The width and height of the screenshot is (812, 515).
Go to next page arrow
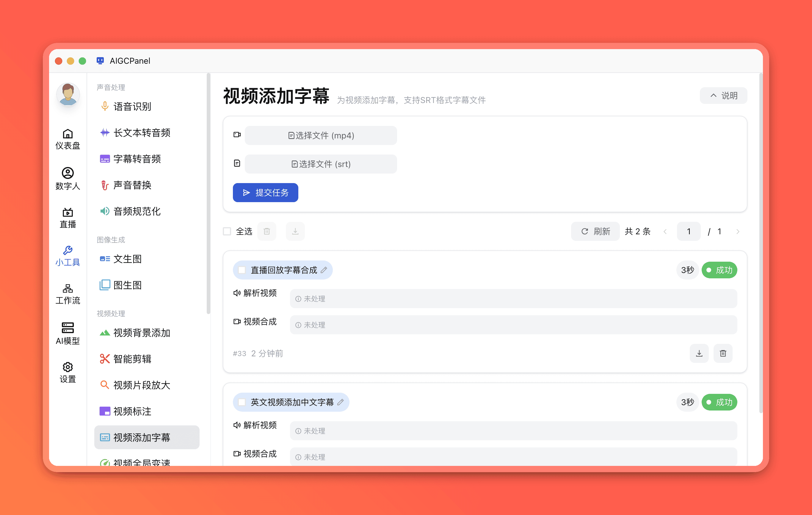pyautogui.click(x=738, y=232)
